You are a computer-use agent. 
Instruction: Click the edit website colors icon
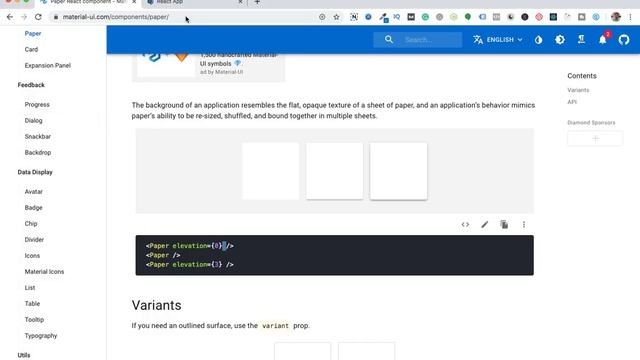[539, 40]
